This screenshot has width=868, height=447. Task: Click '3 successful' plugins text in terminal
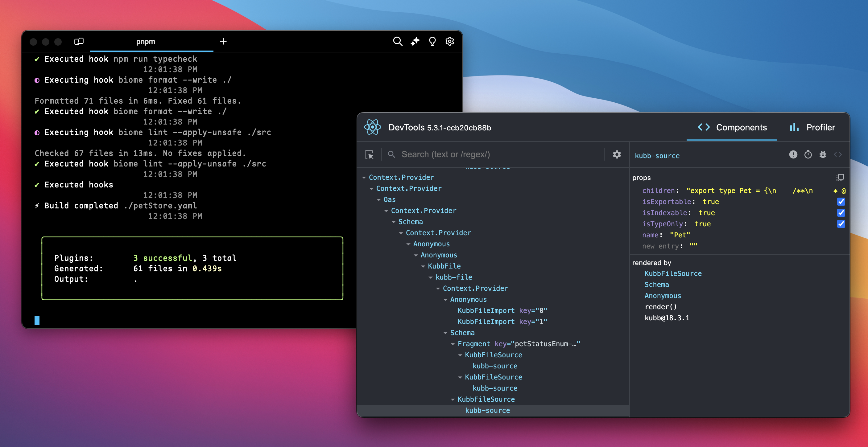pyautogui.click(x=163, y=258)
